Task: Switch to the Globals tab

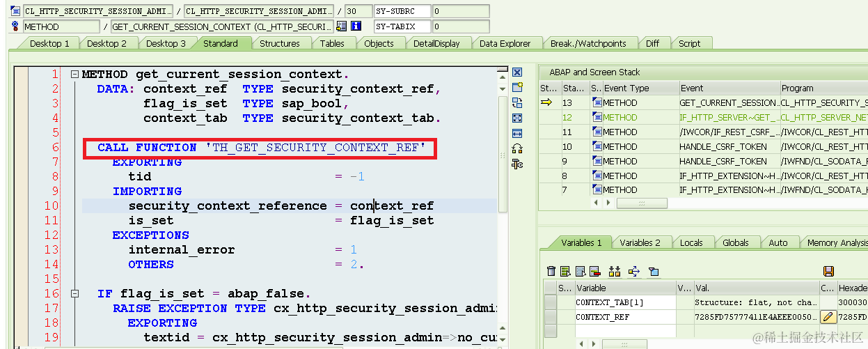Action: [x=735, y=242]
